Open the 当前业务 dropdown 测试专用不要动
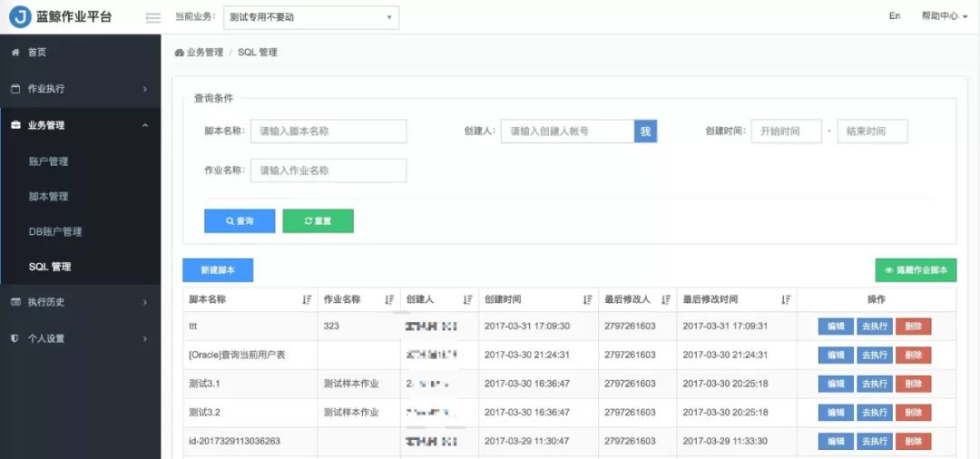Viewport: 980px width, 459px height. tap(311, 17)
